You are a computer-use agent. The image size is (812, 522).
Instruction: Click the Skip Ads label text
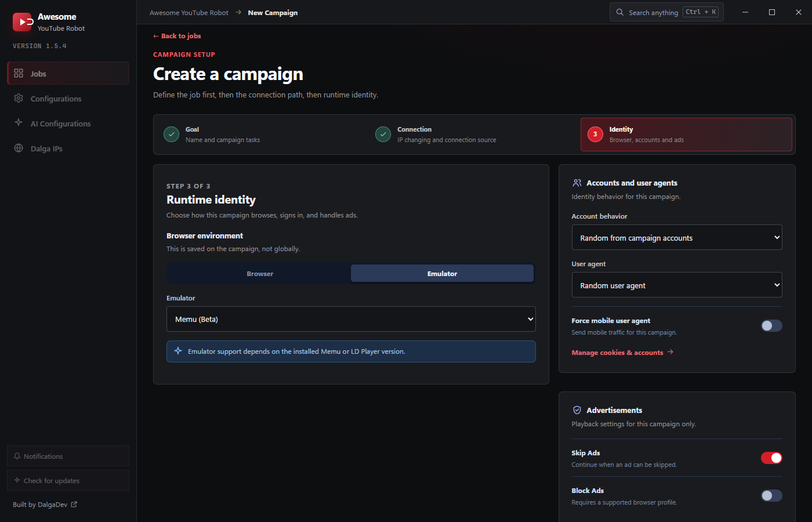point(586,453)
